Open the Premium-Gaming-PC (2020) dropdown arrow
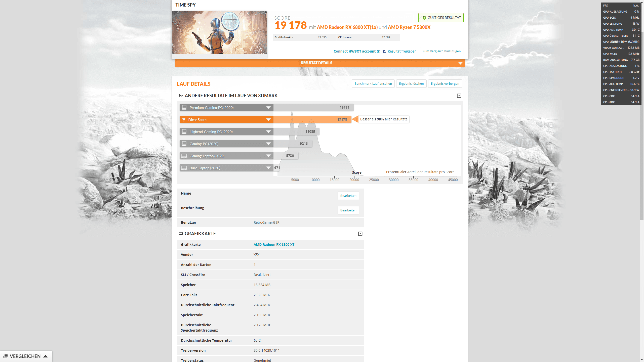 [268, 108]
